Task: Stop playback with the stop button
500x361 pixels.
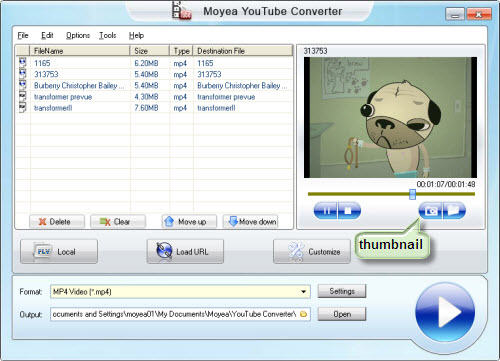Action: pyautogui.click(x=349, y=211)
